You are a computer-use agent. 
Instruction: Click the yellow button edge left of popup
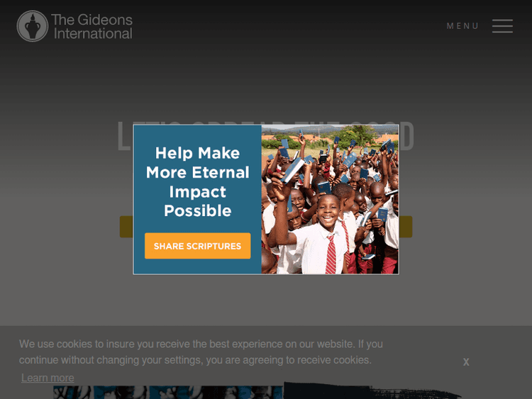coord(126,227)
